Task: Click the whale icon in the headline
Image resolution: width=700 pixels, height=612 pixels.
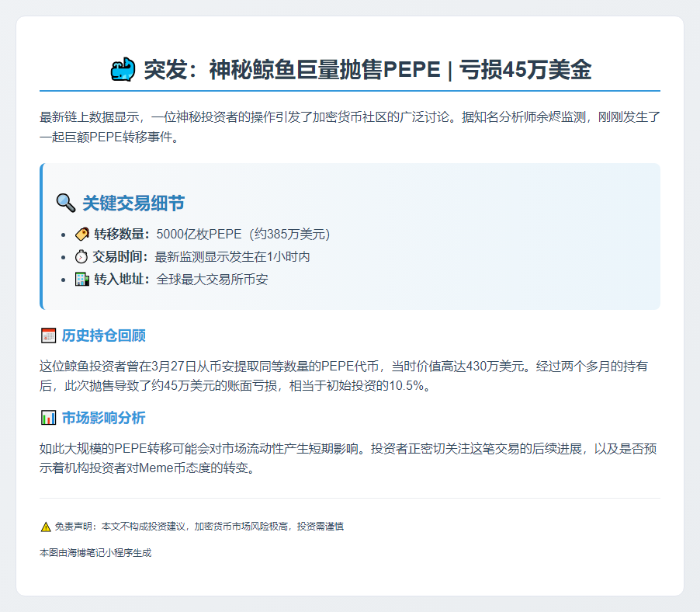Action: 125,68
